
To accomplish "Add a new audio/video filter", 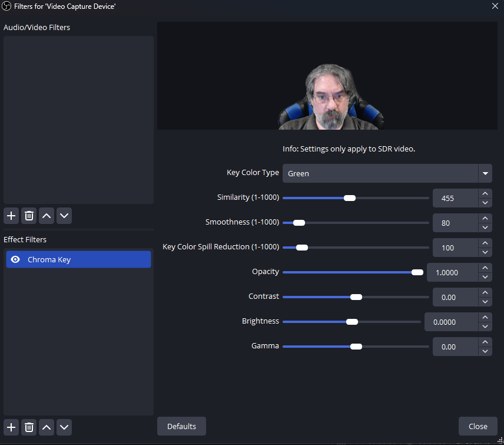I will pos(11,216).
